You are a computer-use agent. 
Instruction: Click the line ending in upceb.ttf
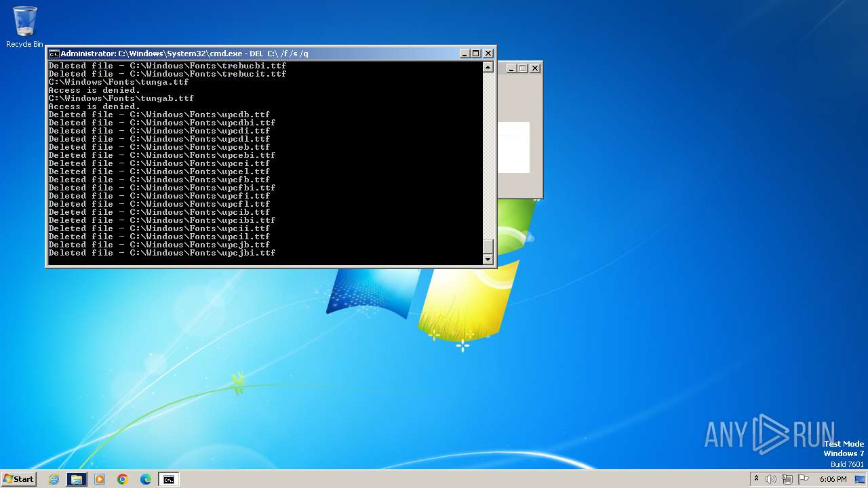pyautogui.click(x=159, y=147)
